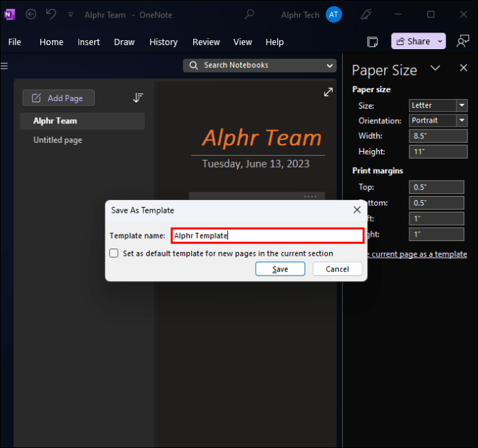This screenshot has height=448, width=478.
Task: Open the sticky notes feed icon
Action: 372,42
